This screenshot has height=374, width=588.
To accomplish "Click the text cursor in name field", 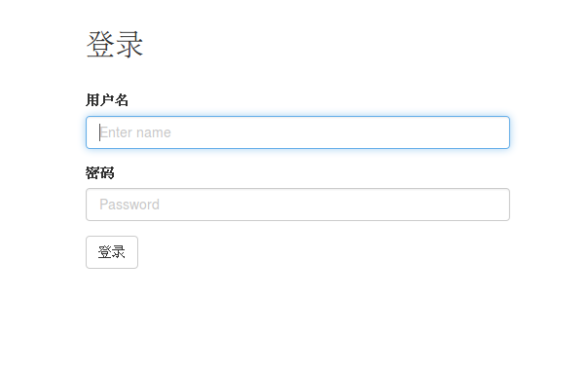I will pyautogui.click(x=99, y=132).
